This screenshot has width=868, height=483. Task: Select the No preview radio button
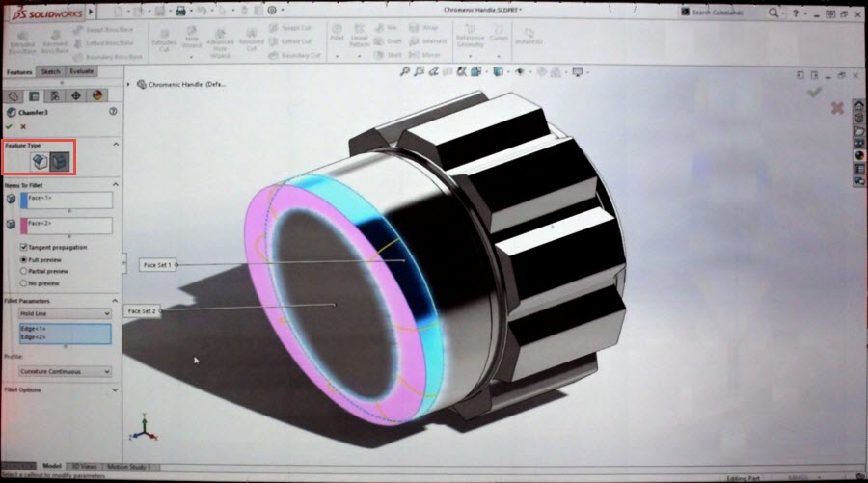(23, 283)
